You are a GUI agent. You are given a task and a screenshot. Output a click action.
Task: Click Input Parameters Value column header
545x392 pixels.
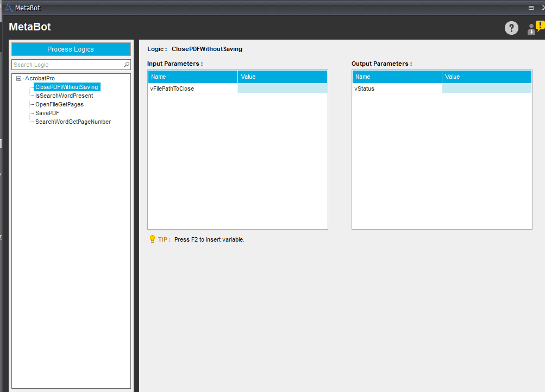click(x=283, y=77)
